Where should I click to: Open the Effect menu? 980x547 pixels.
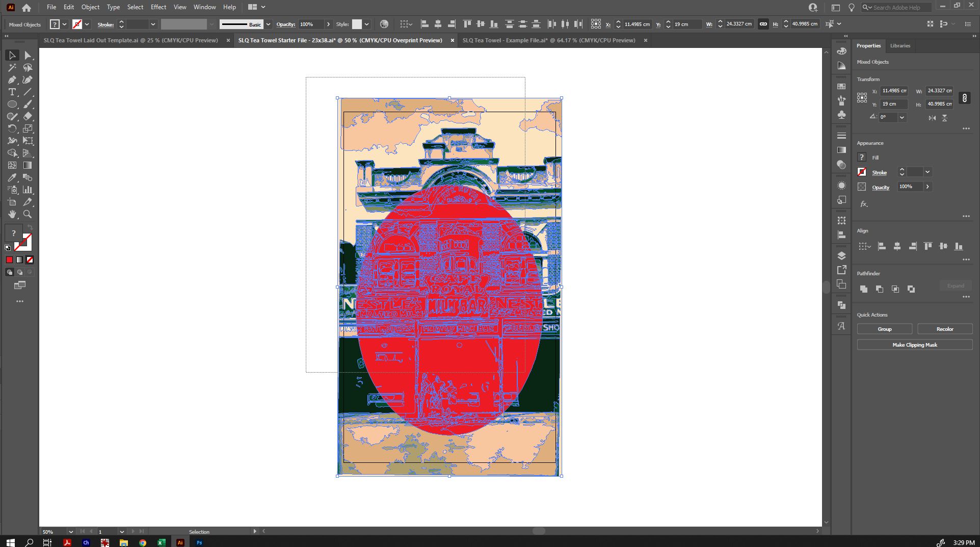158,7
